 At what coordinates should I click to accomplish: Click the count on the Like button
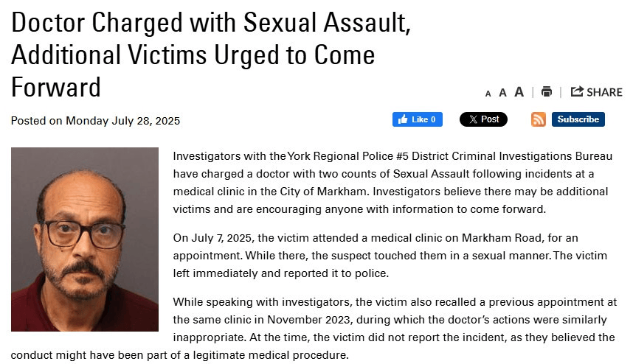[x=433, y=119]
